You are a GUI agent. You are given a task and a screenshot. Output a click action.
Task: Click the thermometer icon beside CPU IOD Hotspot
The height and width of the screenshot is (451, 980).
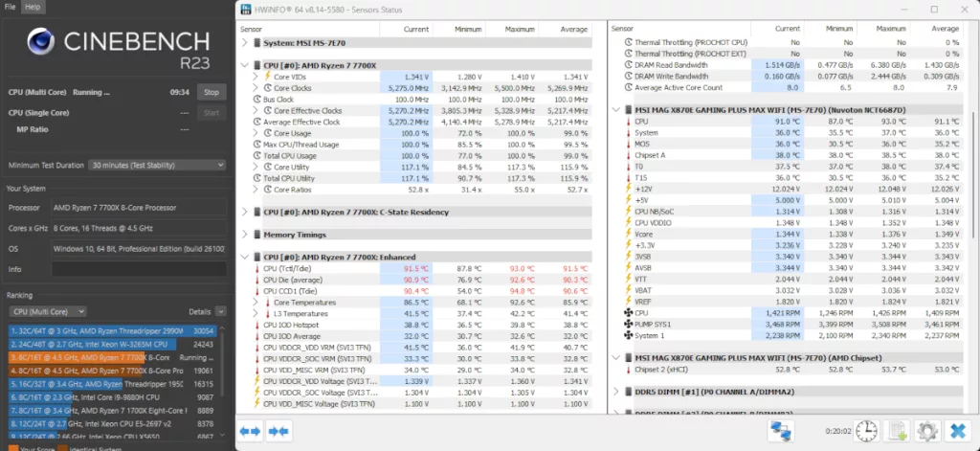coord(256,325)
